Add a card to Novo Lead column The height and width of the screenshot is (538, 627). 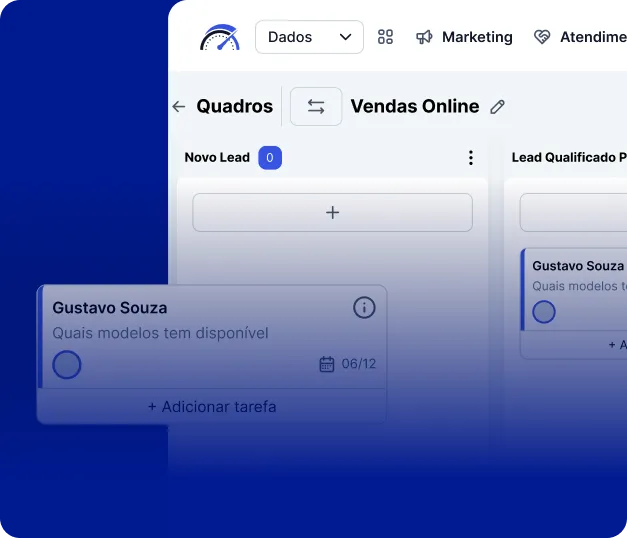coord(332,212)
